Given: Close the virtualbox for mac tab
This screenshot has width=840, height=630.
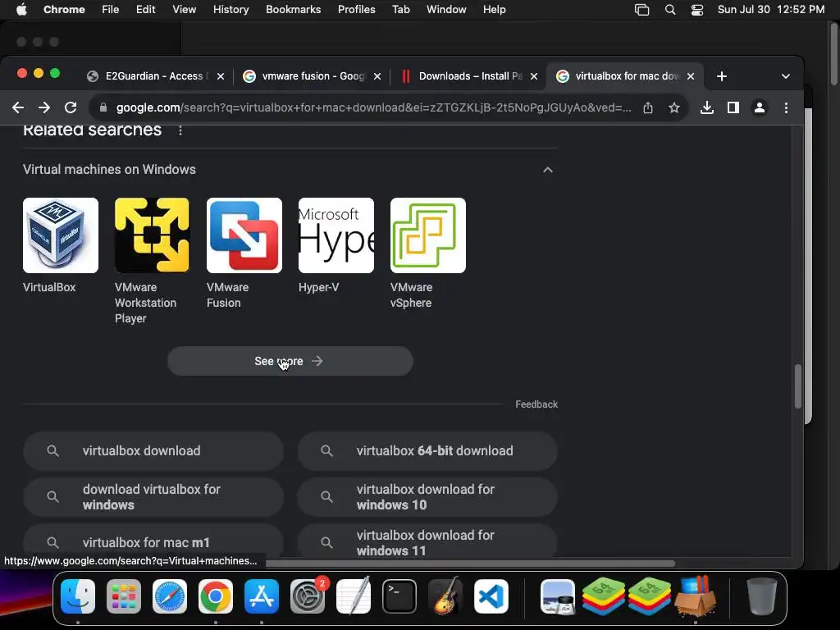Looking at the screenshot, I should click(x=691, y=76).
